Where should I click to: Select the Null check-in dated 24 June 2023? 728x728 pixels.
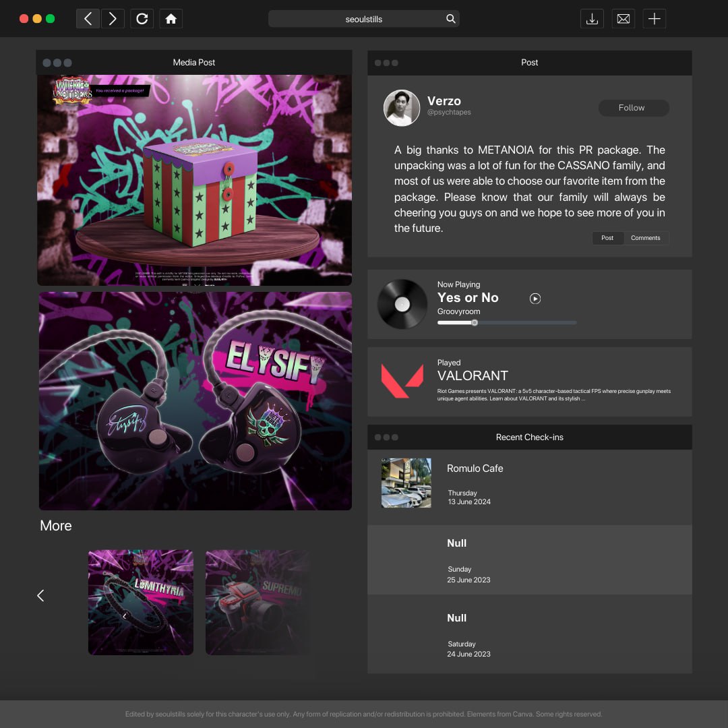[x=530, y=634]
